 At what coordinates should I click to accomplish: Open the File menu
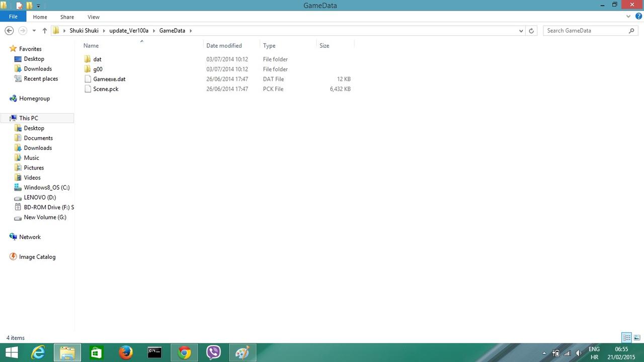[x=13, y=17]
